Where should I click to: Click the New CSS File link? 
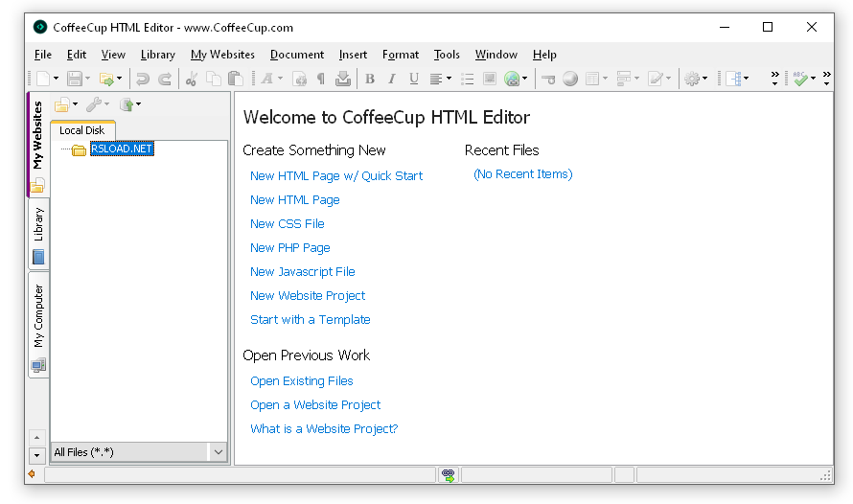[x=288, y=224]
